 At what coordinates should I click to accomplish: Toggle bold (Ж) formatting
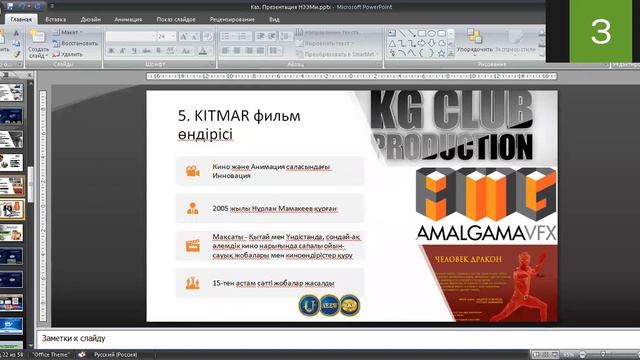111,51
